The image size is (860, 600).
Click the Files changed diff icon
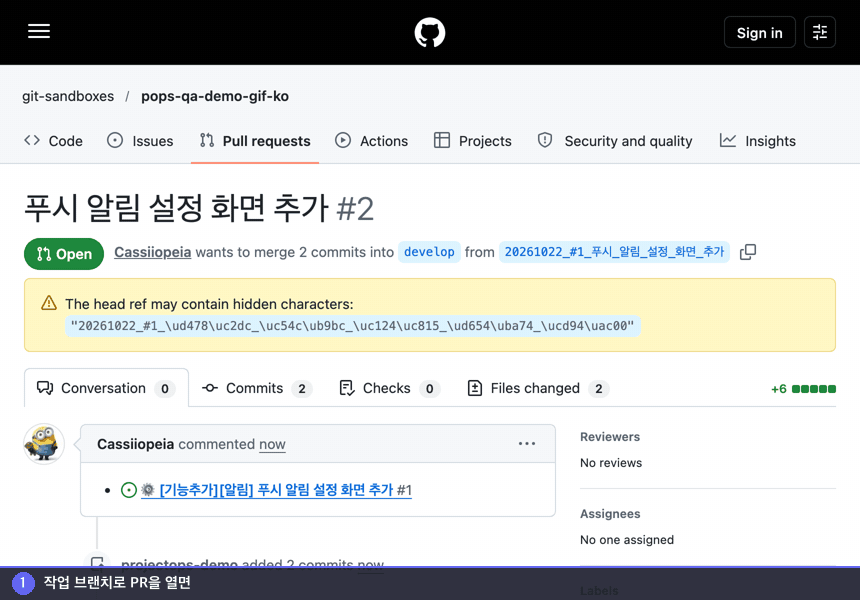(x=474, y=388)
